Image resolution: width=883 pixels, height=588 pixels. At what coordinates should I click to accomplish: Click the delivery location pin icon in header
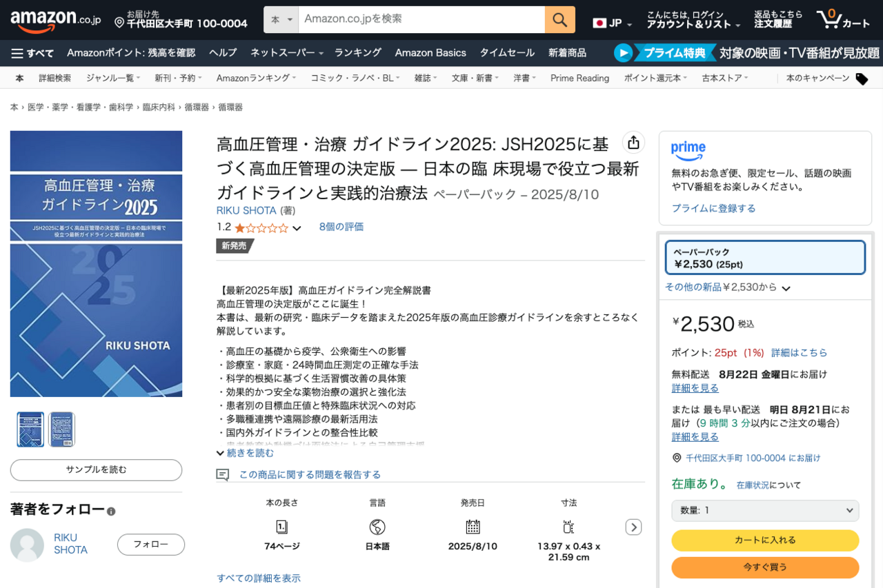pyautogui.click(x=119, y=23)
